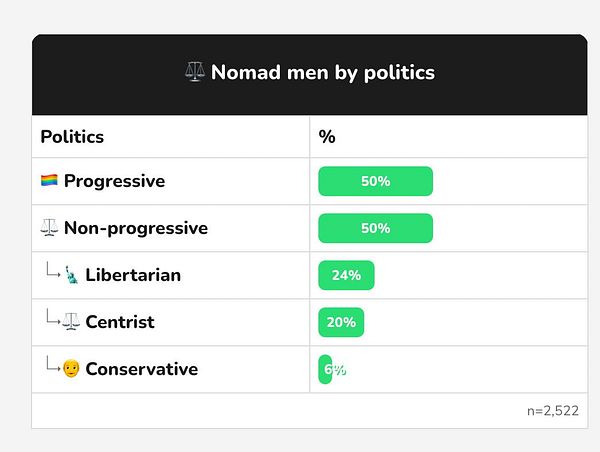Image resolution: width=600 pixels, height=452 pixels.
Task: Click the Statue of Liberty Libertarian icon
Action: (71, 275)
